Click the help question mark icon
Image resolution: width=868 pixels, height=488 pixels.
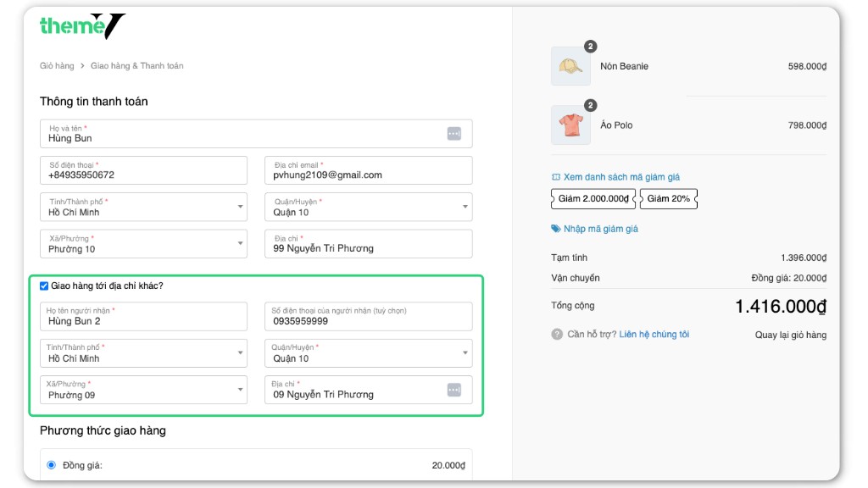point(557,335)
